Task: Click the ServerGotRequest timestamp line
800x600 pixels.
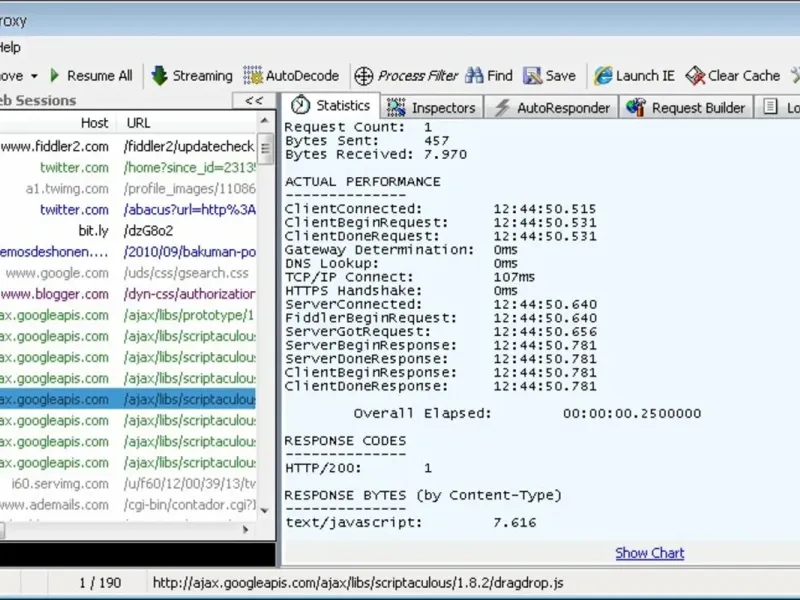Action: 440,332
